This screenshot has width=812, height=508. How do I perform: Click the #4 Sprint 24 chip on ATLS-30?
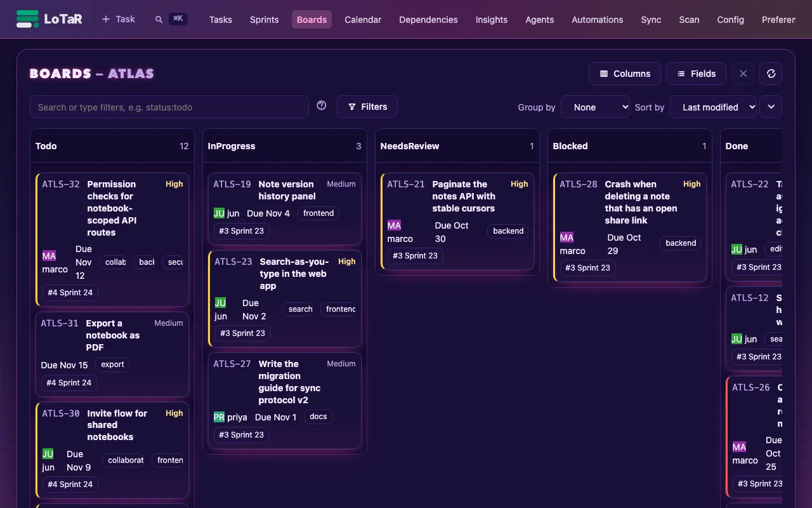click(70, 484)
